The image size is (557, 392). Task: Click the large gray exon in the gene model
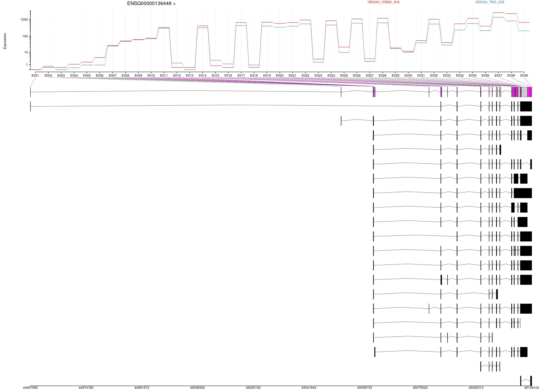click(x=524, y=92)
